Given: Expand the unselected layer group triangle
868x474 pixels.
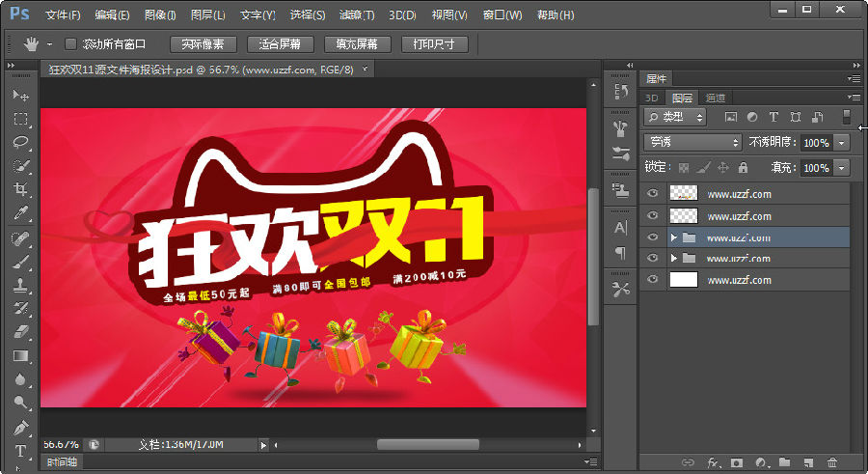Looking at the screenshot, I should click(673, 258).
